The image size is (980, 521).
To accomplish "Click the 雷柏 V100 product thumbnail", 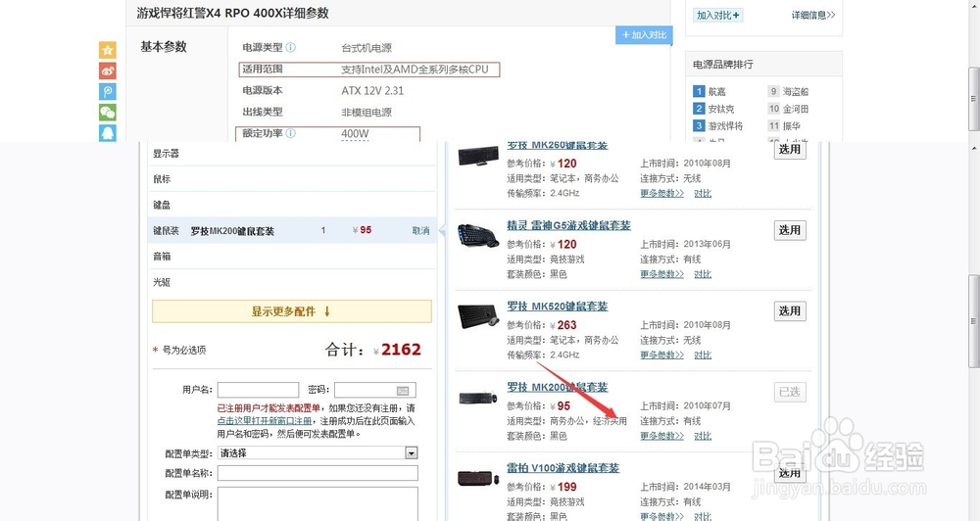I will 478,478.
